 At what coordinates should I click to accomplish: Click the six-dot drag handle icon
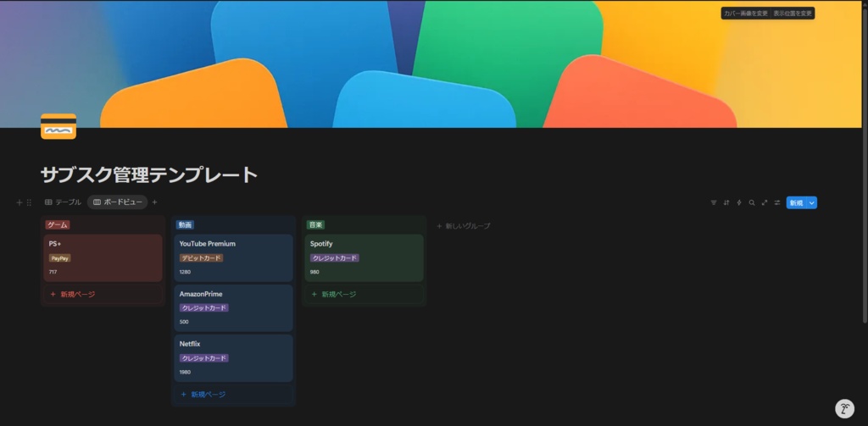[29, 202]
